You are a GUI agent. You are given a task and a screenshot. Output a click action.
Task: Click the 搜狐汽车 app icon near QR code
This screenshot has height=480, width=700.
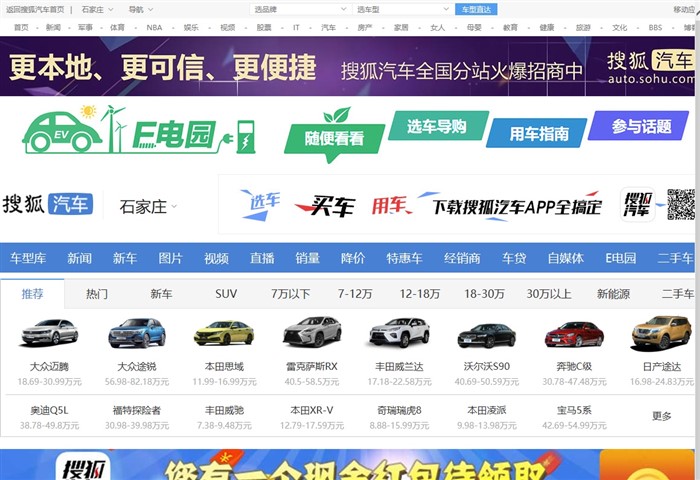[x=637, y=205]
